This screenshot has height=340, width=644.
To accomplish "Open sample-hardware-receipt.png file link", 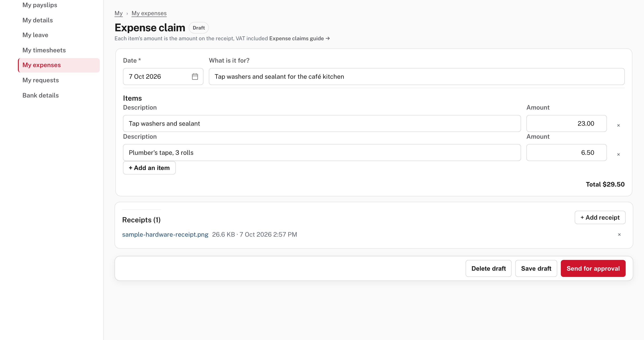I will pyautogui.click(x=165, y=234).
